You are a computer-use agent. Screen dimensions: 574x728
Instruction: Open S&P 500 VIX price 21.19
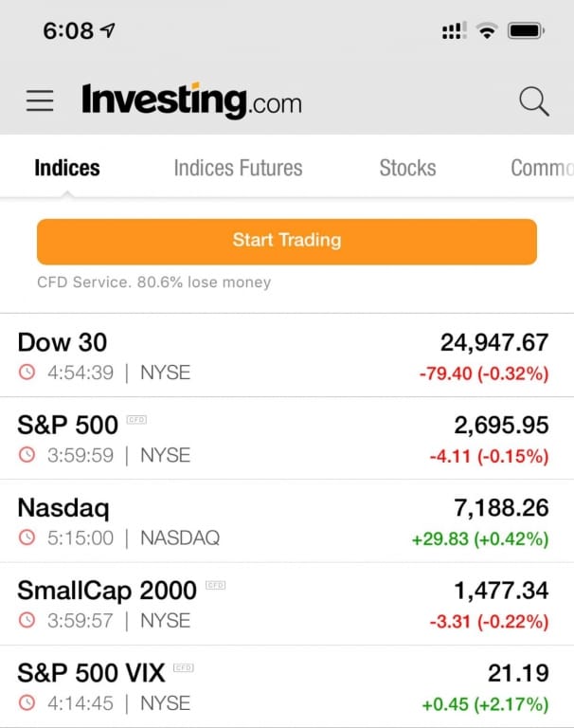click(518, 673)
